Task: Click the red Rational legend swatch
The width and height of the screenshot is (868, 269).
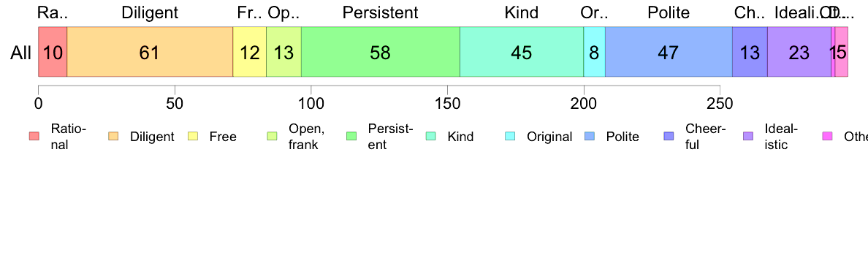Action: (x=34, y=137)
